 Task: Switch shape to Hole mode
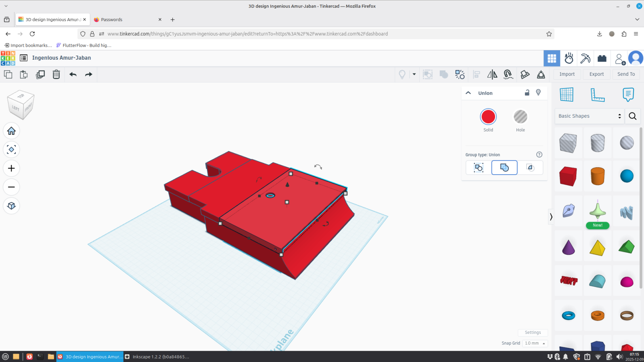click(520, 117)
